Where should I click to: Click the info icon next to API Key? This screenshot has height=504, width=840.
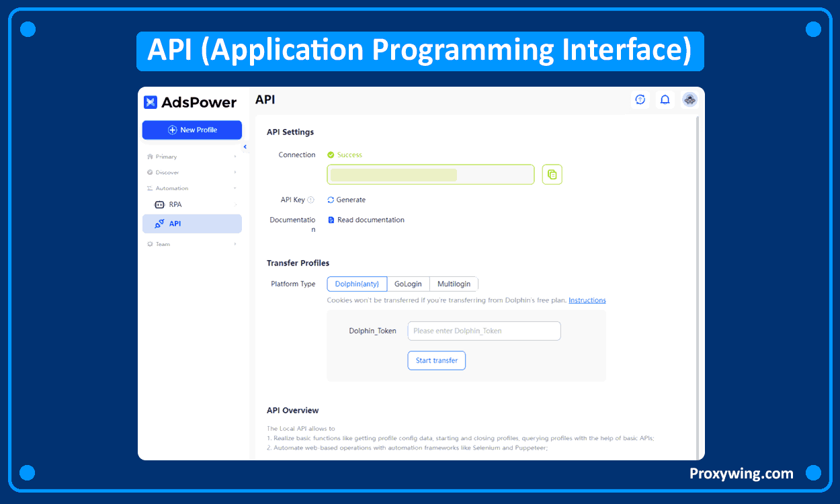tap(309, 200)
